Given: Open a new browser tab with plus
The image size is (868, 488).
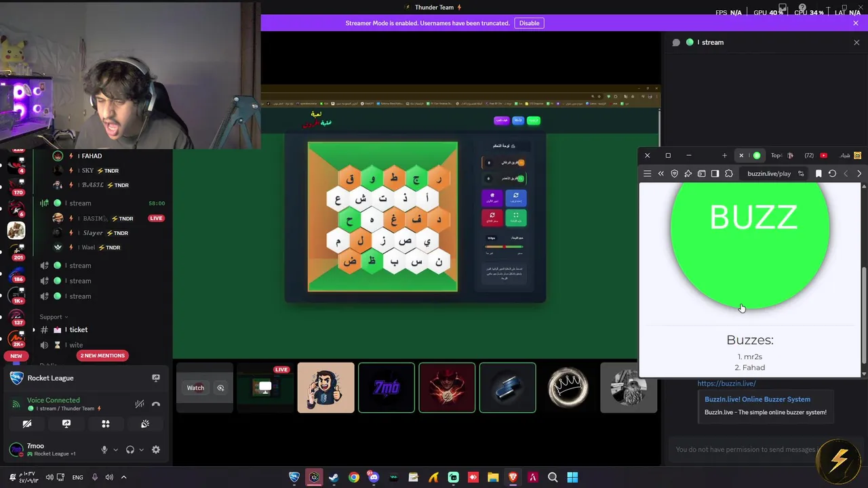Looking at the screenshot, I should coord(724,155).
